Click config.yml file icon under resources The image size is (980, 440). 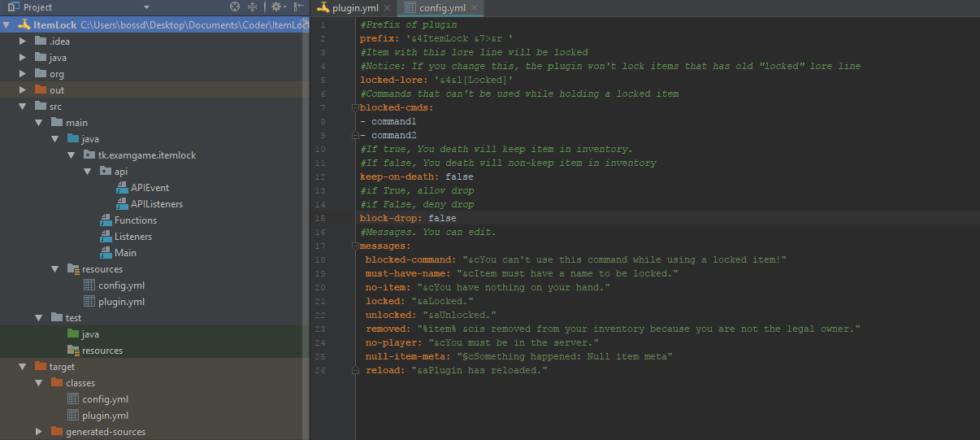tap(89, 285)
